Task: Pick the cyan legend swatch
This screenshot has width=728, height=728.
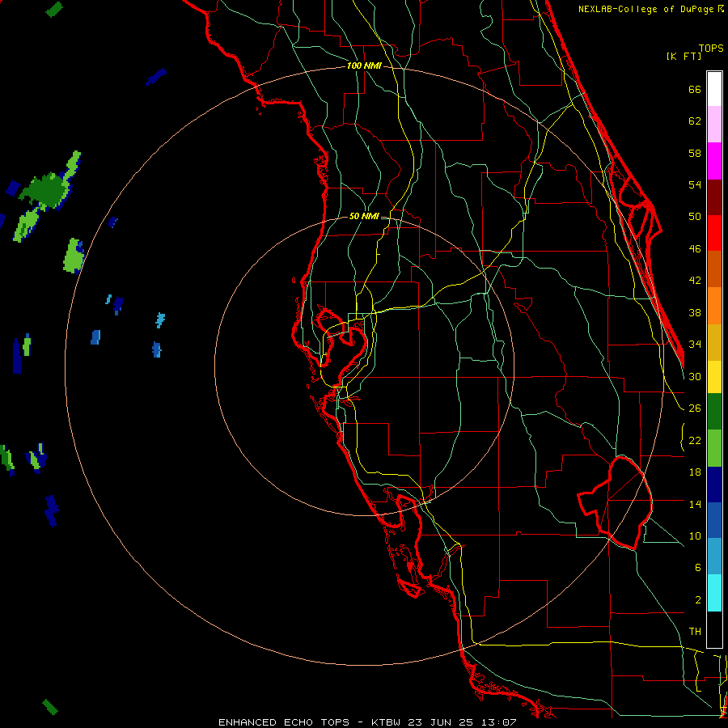Action: pos(714,593)
